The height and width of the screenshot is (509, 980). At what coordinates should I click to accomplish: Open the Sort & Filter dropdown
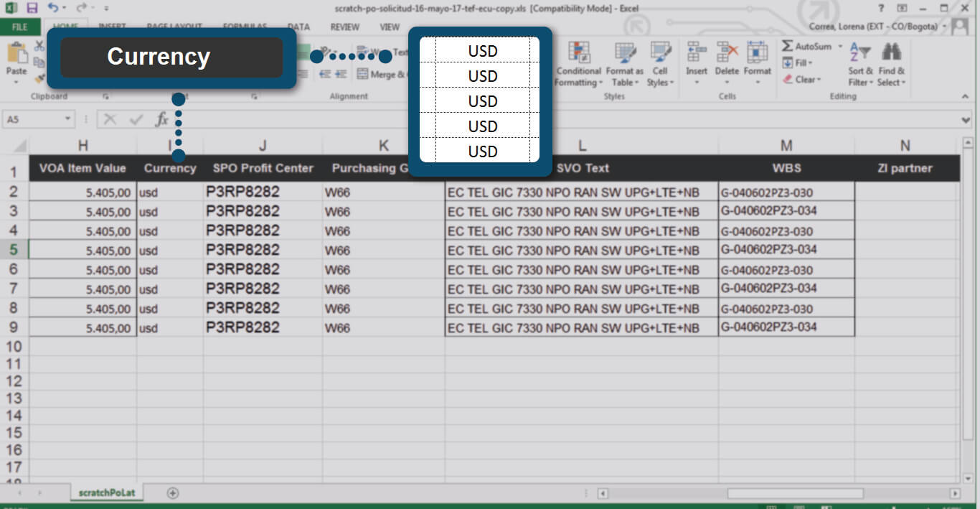pyautogui.click(x=859, y=63)
